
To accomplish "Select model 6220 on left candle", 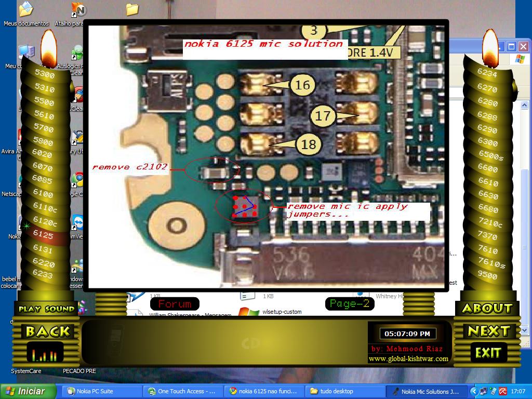I will (44, 262).
